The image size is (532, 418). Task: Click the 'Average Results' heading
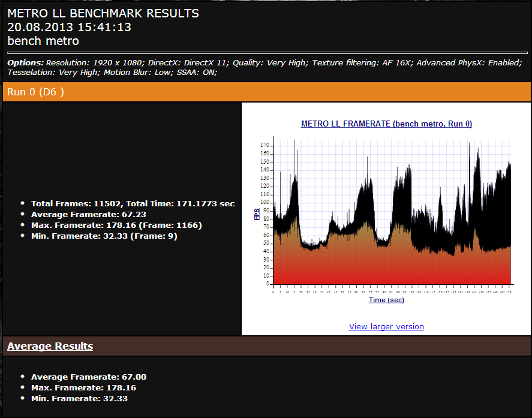pyautogui.click(x=50, y=346)
